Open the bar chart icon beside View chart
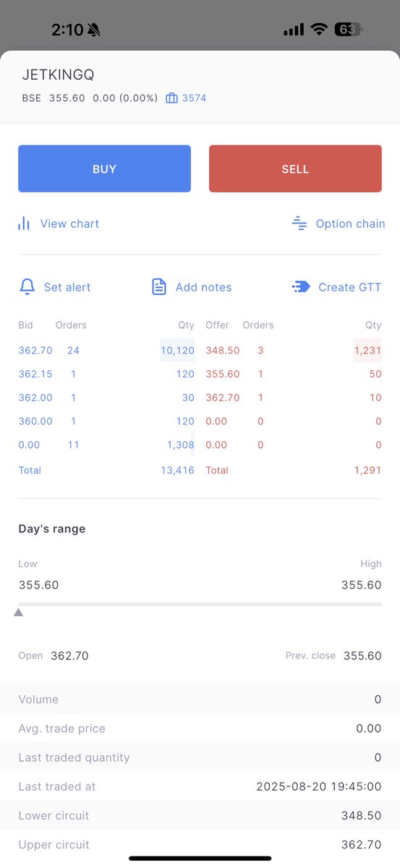 (24, 224)
